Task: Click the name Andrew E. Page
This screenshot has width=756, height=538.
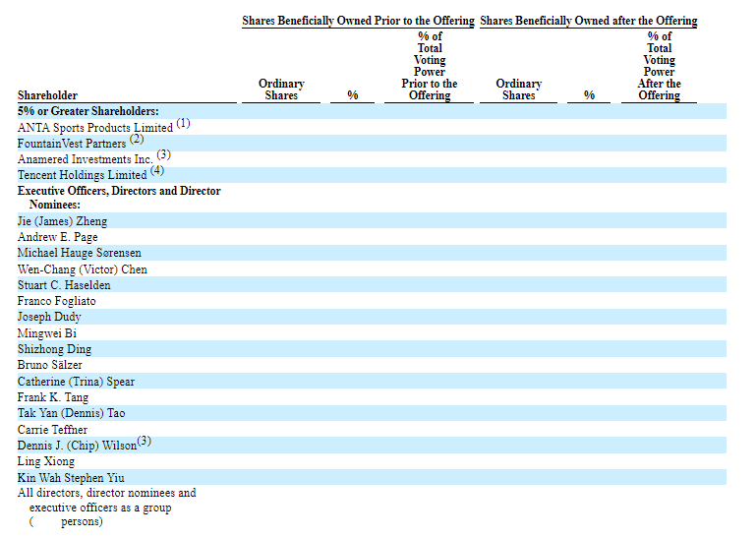Action: (x=58, y=237)
